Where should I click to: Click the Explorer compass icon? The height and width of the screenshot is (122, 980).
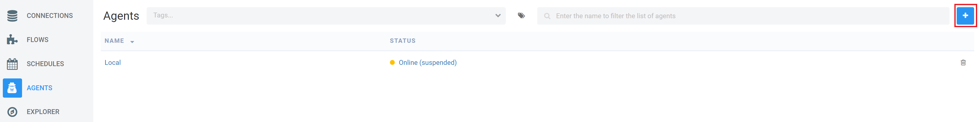coord(12,112)
